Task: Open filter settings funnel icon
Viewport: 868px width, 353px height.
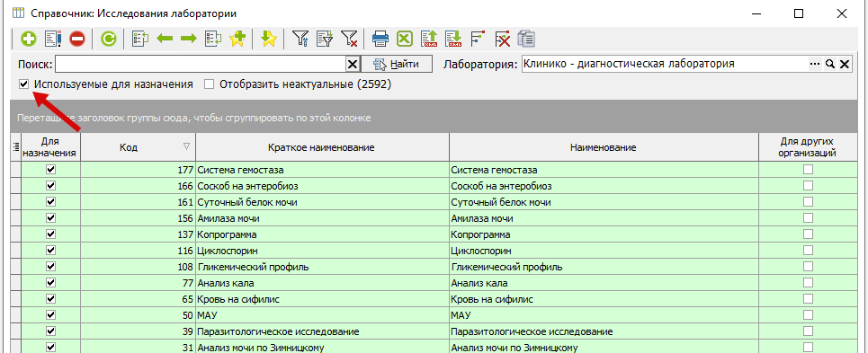Action: (300, 39)
